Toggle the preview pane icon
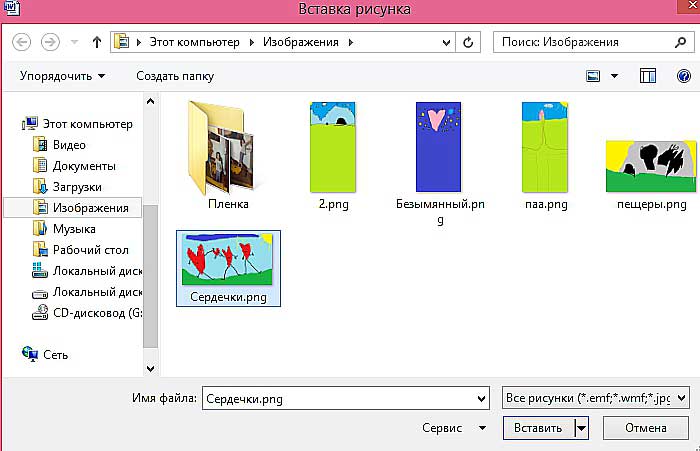 (x=647, y=76)
